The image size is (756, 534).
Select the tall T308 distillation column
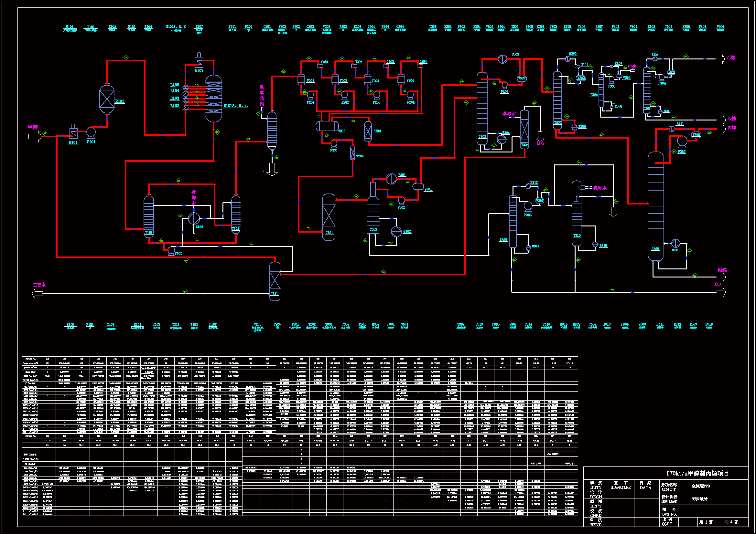pyautogui.click(x=655, y=206)
